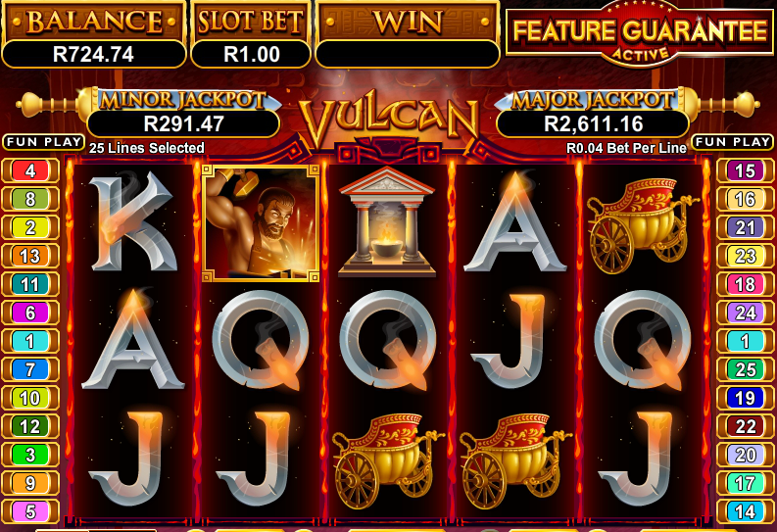The image size is (777, 532).
Task: Click the left Fun Play label
Action: click(44, 142)
